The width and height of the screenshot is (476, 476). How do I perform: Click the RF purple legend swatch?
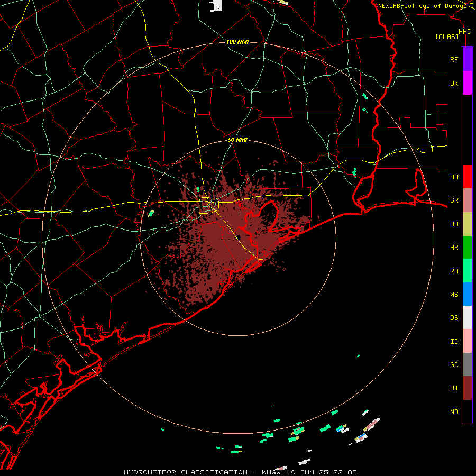click(x=467, y=59)
